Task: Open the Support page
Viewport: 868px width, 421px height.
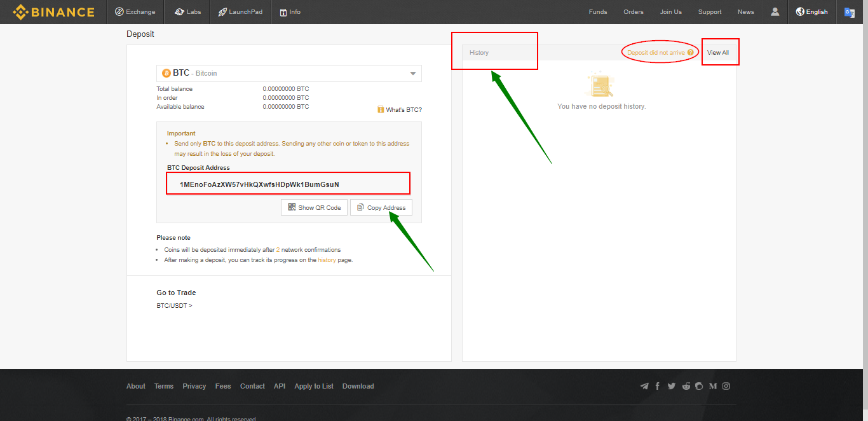Action: click(710, 12)
